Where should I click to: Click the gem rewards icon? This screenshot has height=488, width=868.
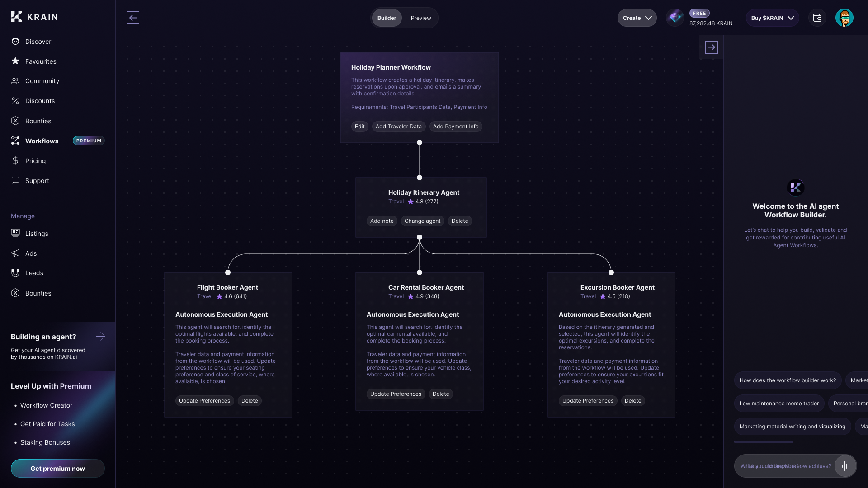tap(675, 18)
